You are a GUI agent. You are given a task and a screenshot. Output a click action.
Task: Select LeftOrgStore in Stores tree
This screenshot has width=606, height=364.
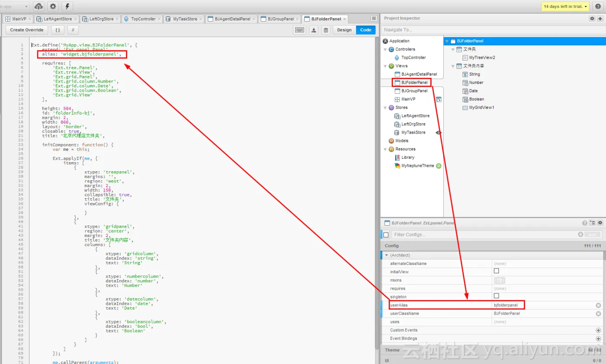[413, 124]
